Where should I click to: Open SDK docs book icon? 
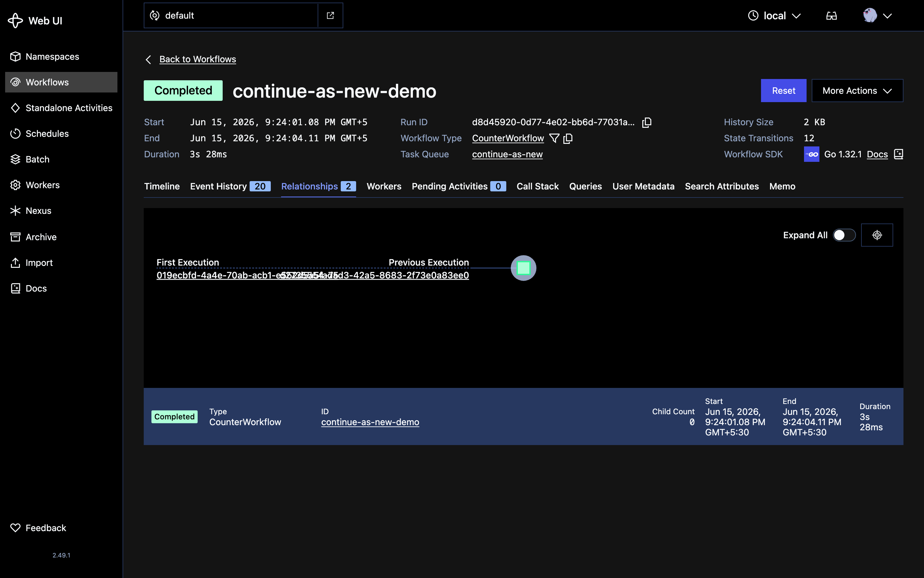coord(898,154)
